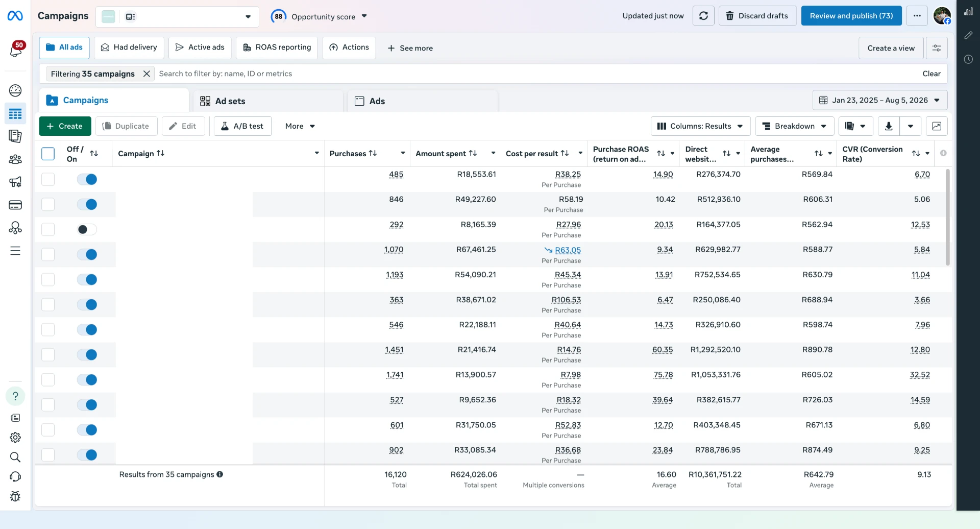Toggle off campaign with 1,070 purchases
This screenshot has width=980, height=529.
87,254
